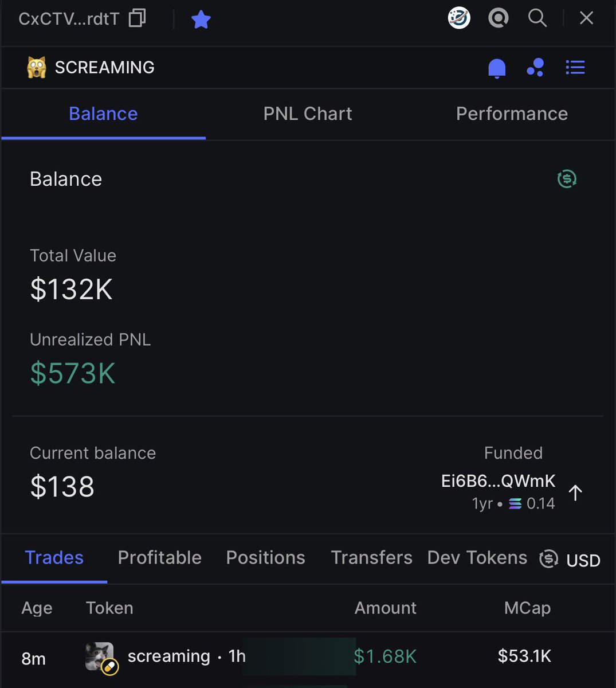Open the screaming token trade row
The width and height of the screenshot is (616, 688).
tap(308, 657)
